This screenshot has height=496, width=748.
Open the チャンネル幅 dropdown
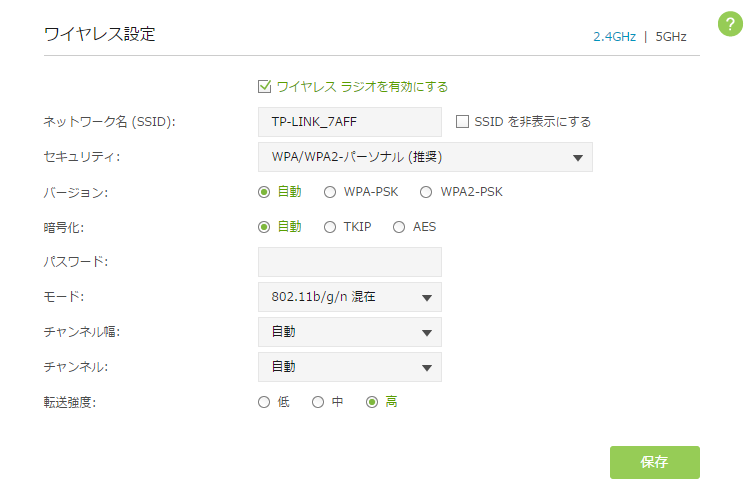[349, 332]
